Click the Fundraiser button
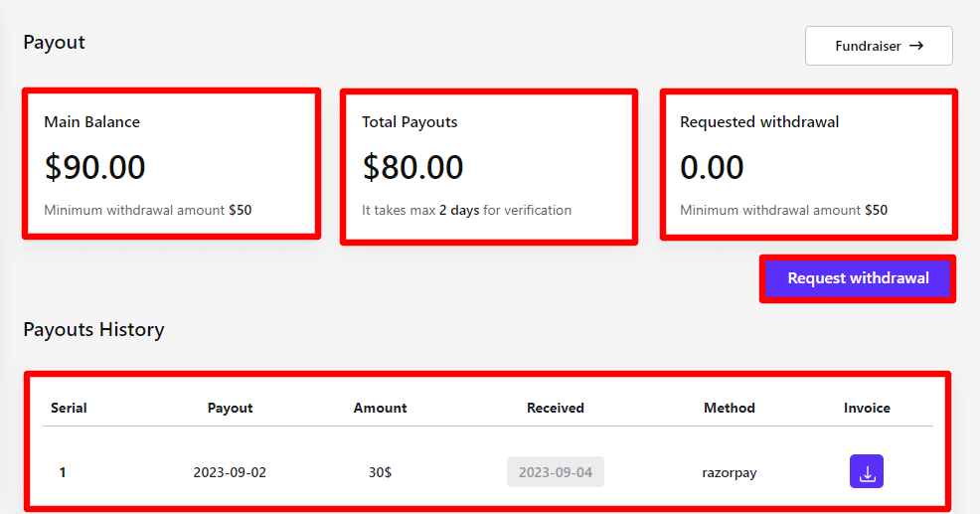The image size is (980, 514). coord(879,46)
